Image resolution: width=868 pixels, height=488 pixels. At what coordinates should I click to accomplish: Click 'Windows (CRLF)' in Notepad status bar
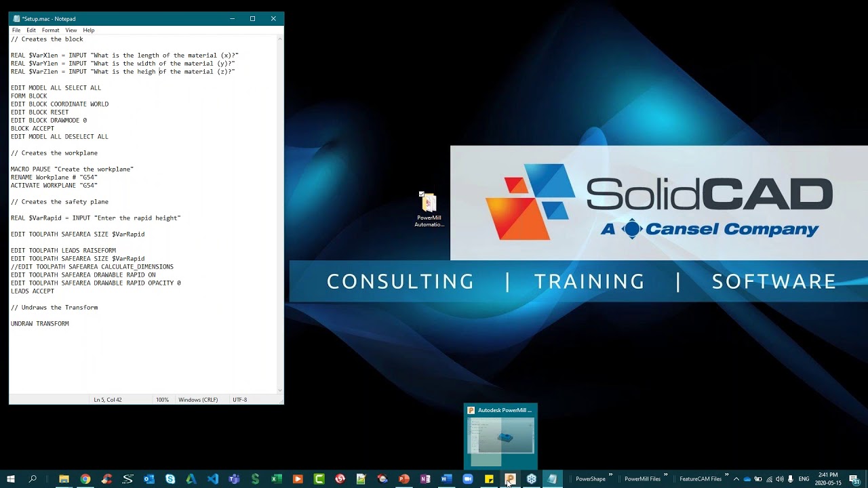(198, 400)
